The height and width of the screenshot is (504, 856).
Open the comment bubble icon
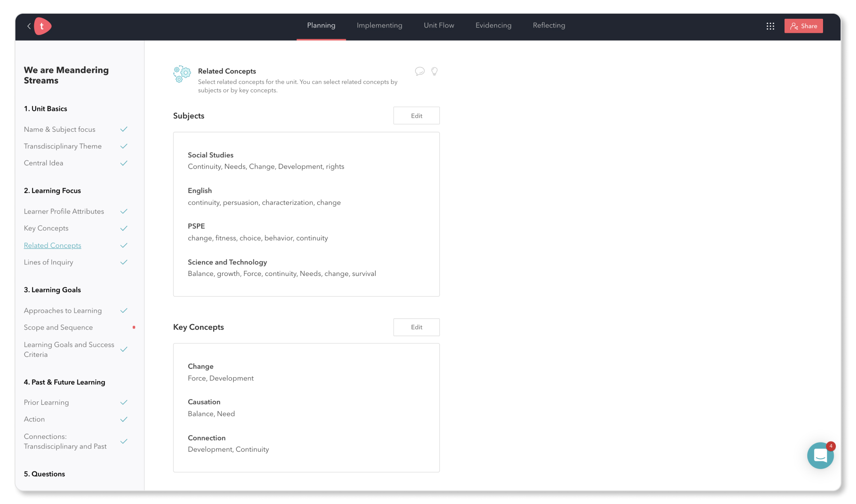point(419,71)
